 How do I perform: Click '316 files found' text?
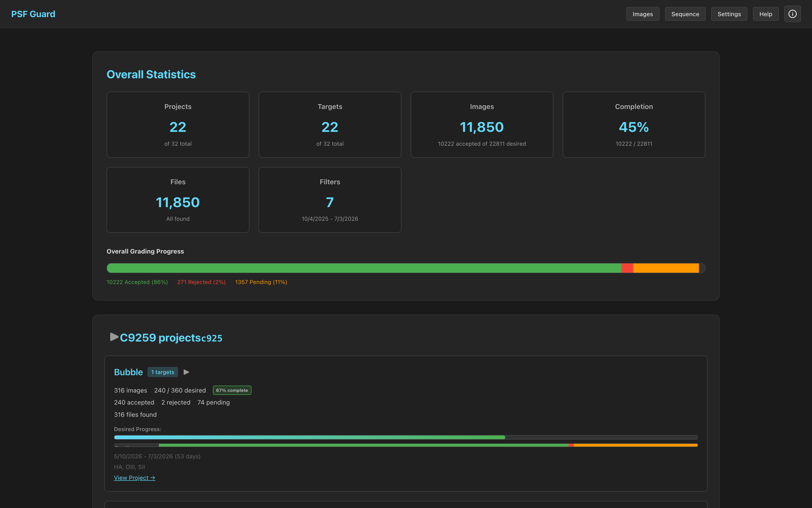point(135,414)
